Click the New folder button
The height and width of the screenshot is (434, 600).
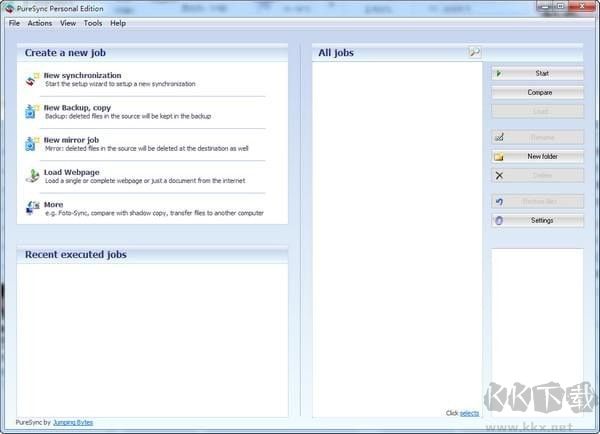pyautogui.click(x=538, y=157)
